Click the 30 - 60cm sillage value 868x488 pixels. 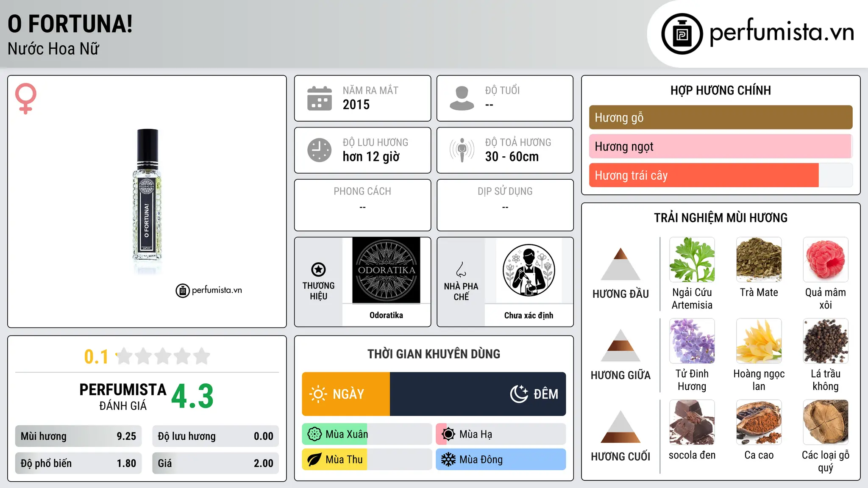[512, 157]
